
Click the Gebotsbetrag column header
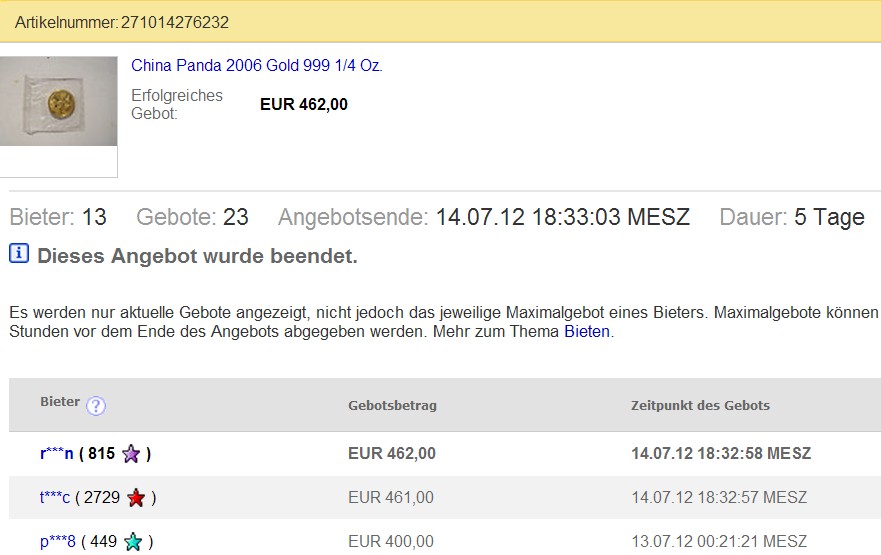(x=392, y=405)
